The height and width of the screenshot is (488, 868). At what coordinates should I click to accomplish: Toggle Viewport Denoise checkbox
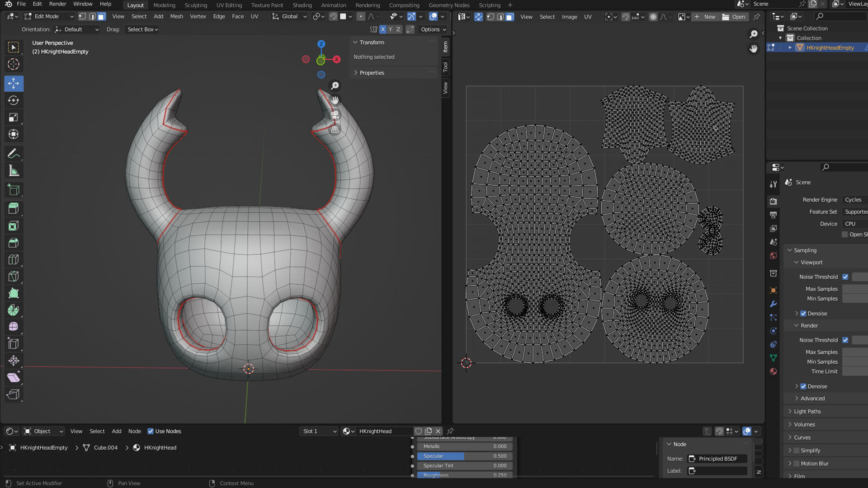(x=803, y=313)
